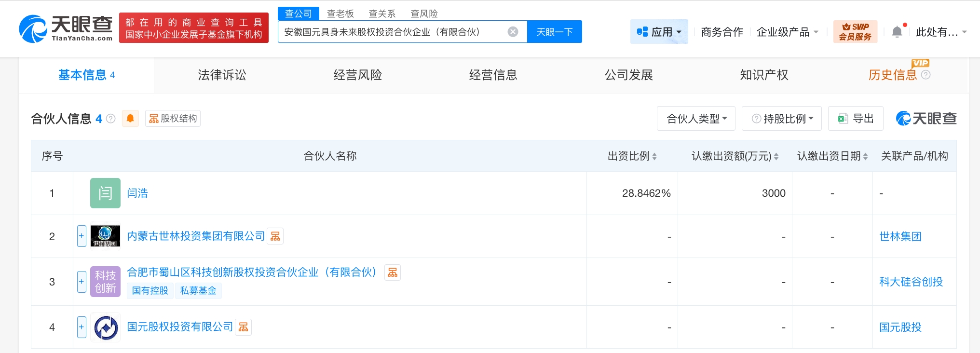Open the 持股比例 filter dropdown
This screenshot has width=980, height=353.
point(781,119)
